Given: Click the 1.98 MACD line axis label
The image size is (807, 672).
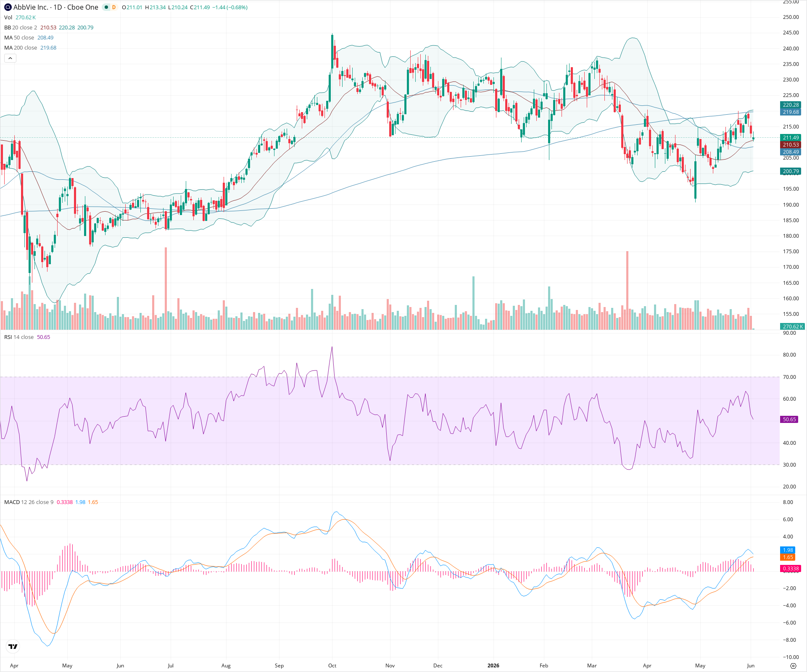Looking at the screenshot, I should [788, 550].
